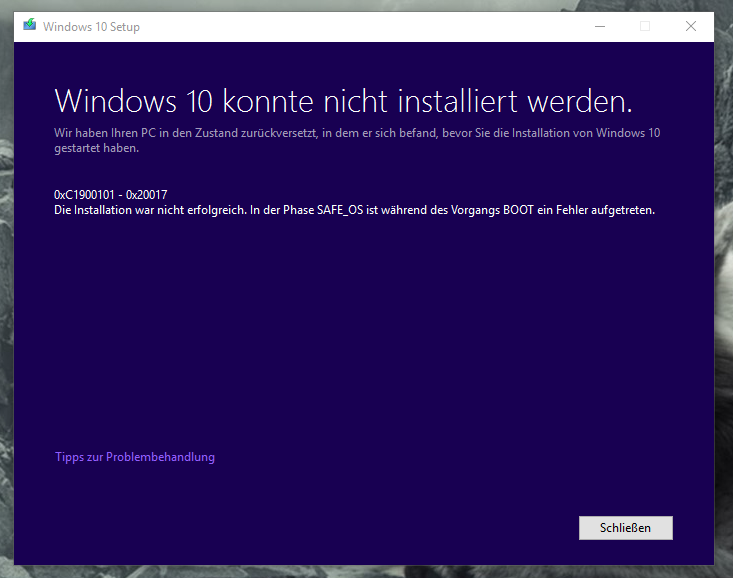Select error code text 0xC1900101 - 0x20017
Image resolution: width=733 pixels, height=578 pixels.
[110, 195]
